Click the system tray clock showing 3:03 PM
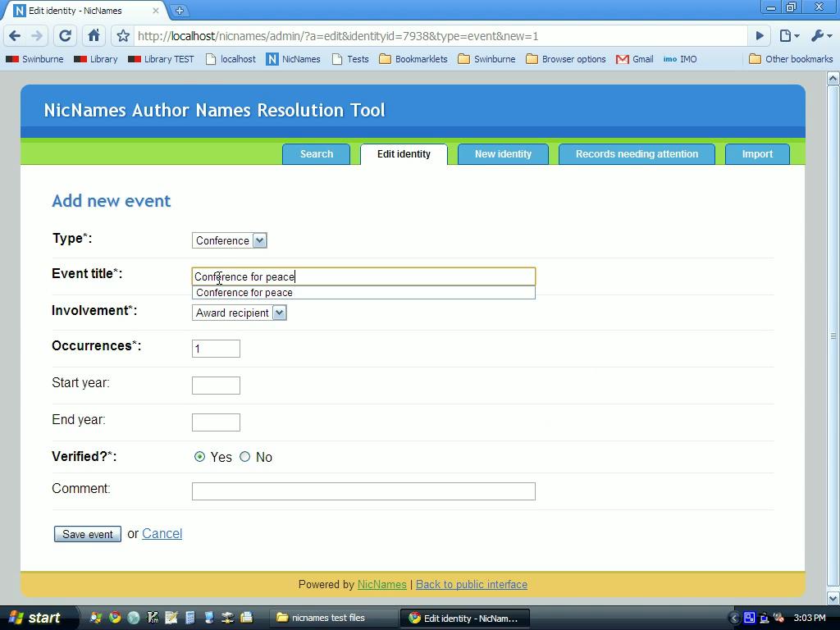The height and width of the screenshot is (630, 840). [810, 618]
